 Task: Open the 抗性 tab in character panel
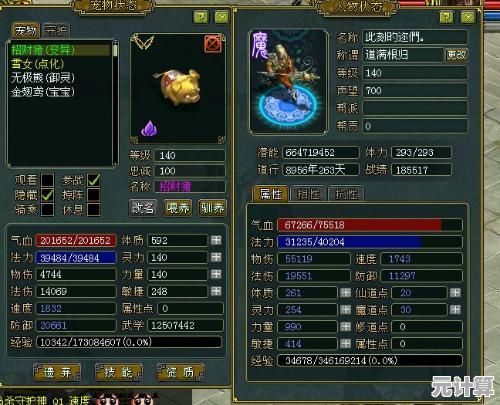pos(346,194)
